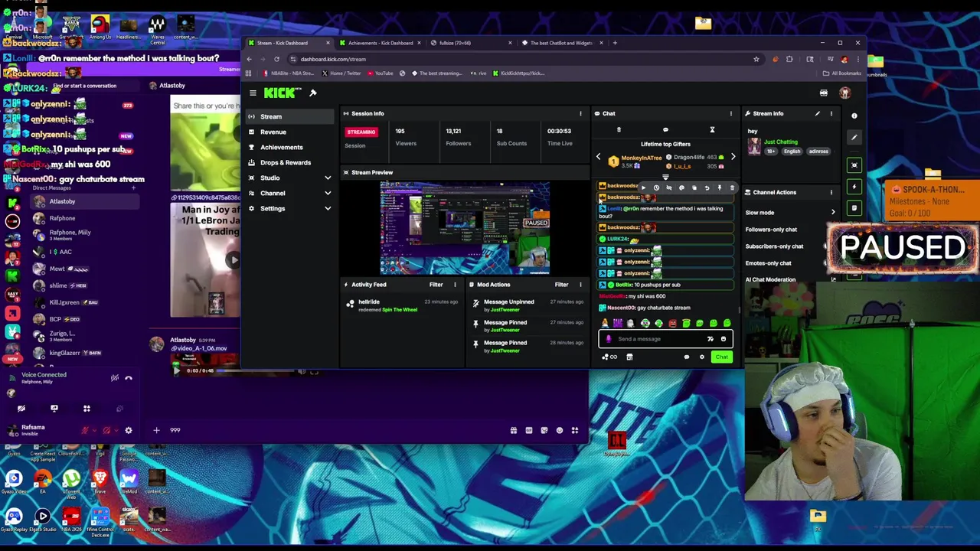The height and width of the screenshot is (551, 980).
Task: Bookmark this page with the star icon
Action: click(756, 59)
